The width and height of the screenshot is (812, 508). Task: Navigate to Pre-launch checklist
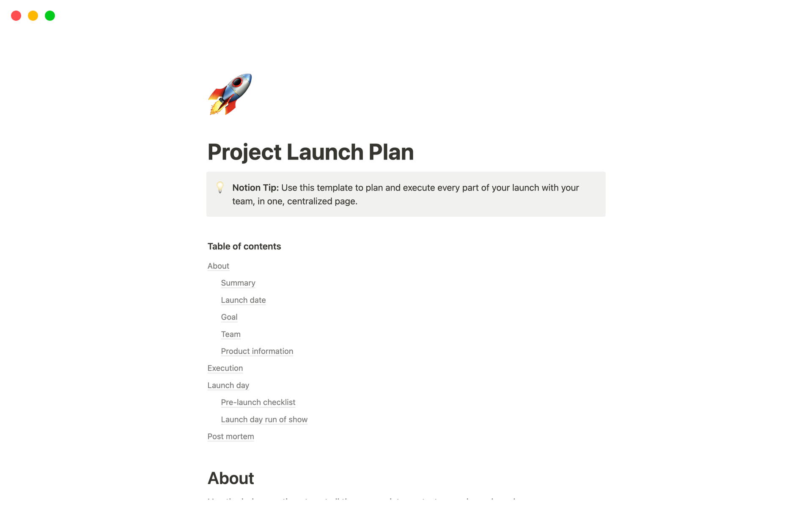[x=258, y=402]
